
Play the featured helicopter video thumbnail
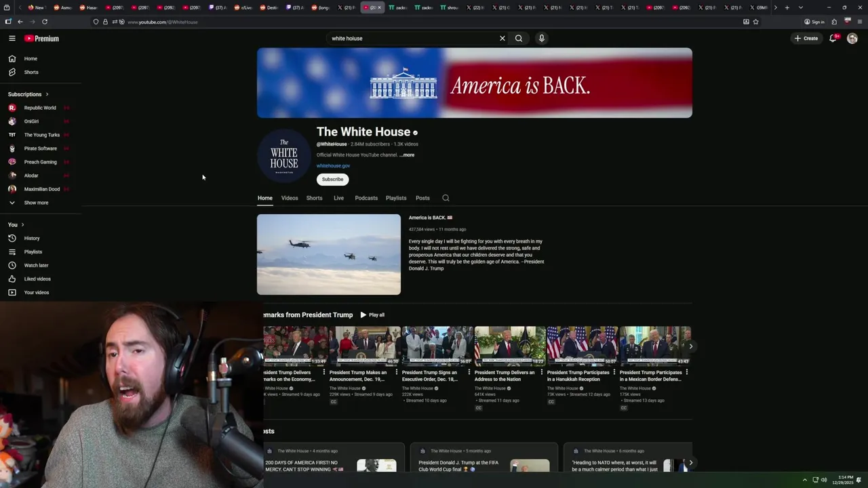pyautogui.click(x=329, y=254)
